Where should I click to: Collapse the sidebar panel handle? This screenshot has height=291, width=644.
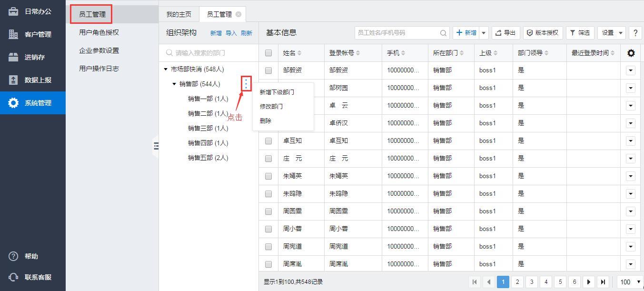[x=156, y=146]
